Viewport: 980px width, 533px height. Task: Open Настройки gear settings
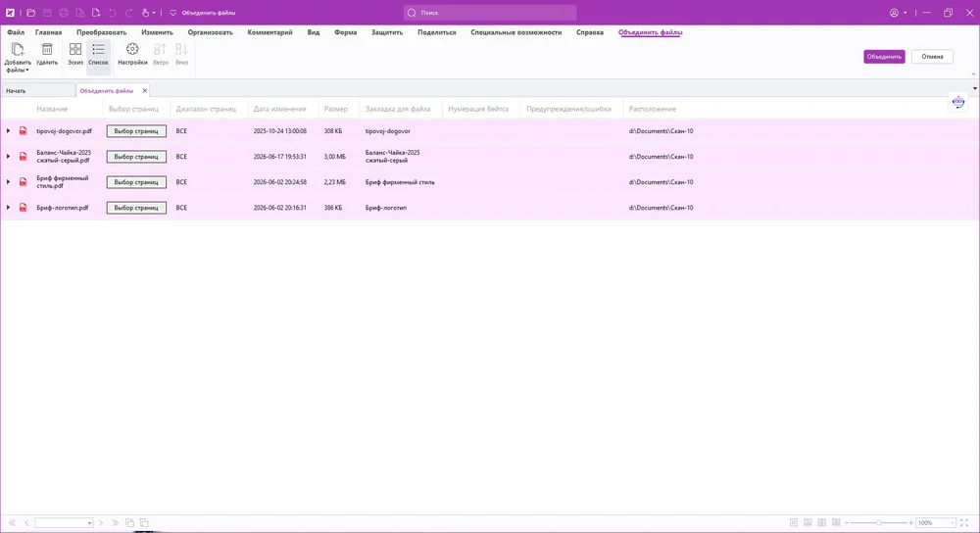(x=132, y=54)
